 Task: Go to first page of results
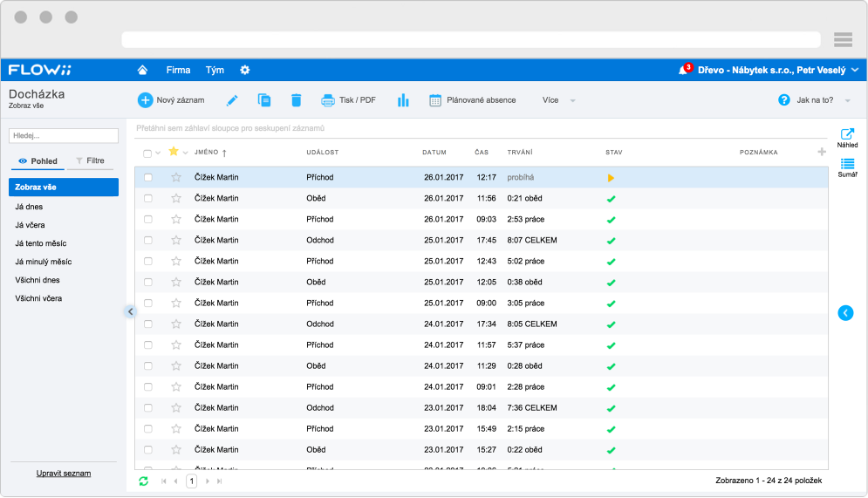click(x=164, y=481)
